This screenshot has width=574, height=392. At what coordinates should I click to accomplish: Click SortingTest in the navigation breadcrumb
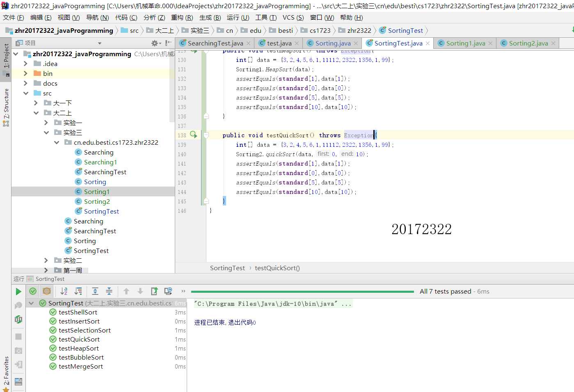point(405,31)
